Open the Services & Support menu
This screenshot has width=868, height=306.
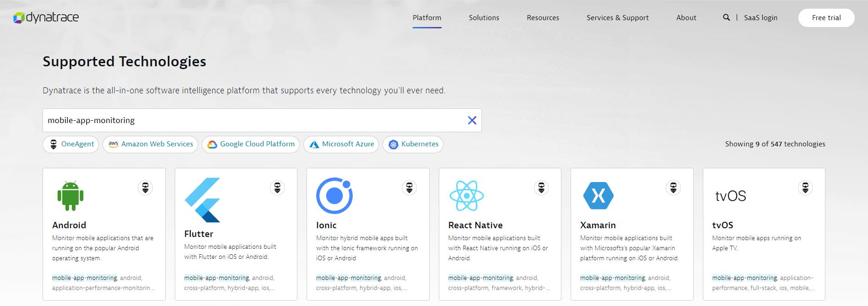point(618,17)
